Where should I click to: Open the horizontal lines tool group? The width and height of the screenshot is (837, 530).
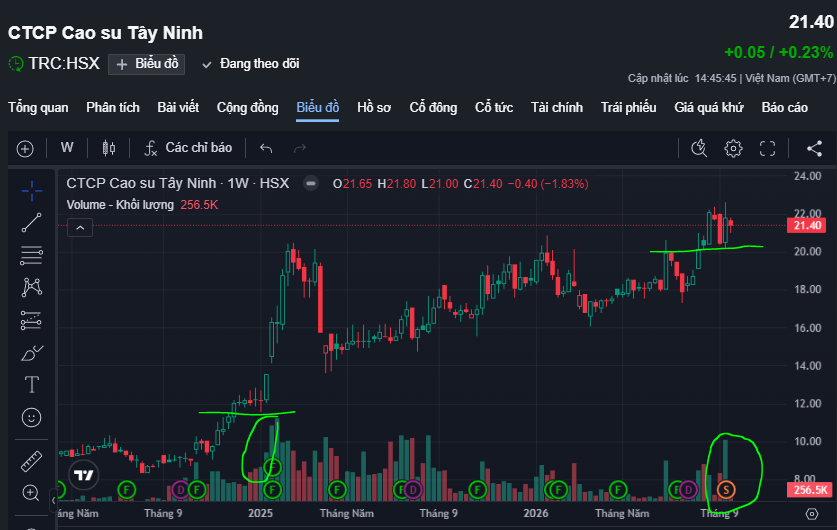31,255
